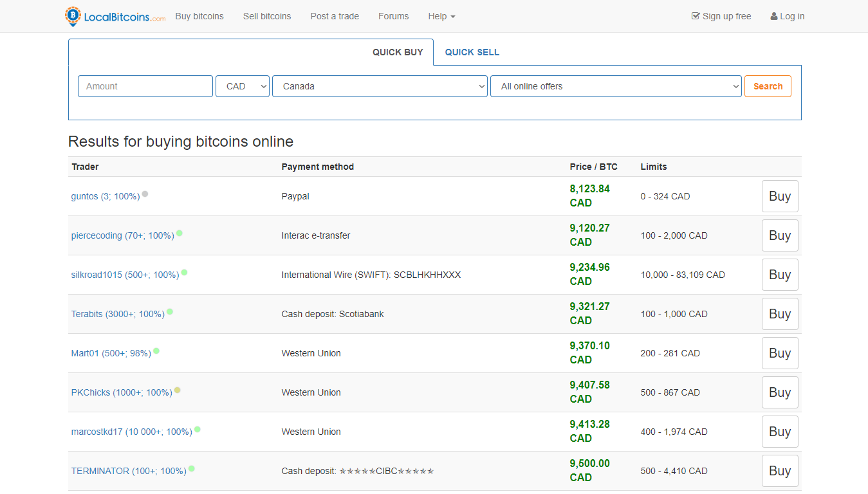Buy from Terabits Scotiabank offer
Screen dimensions: 868x494
click(x=780, y=314)
